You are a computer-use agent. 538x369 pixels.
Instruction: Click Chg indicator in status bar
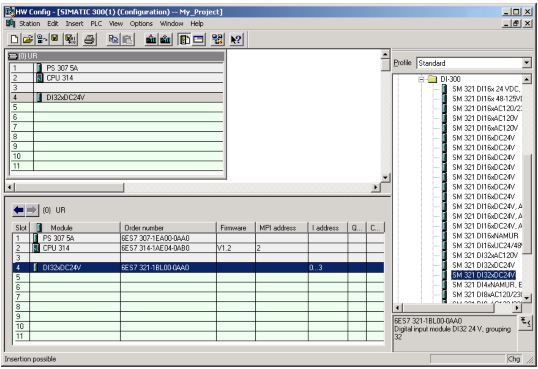point(514,359)
